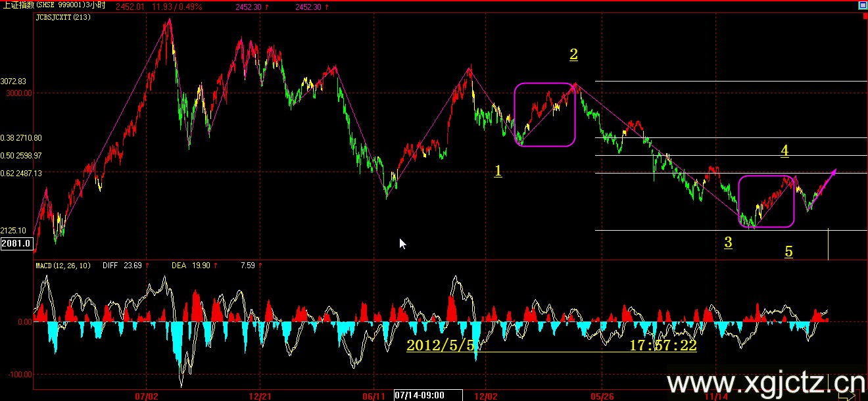Click the 07/02 date on time axis
Viewport: 868px width, 401px height.
146,396
